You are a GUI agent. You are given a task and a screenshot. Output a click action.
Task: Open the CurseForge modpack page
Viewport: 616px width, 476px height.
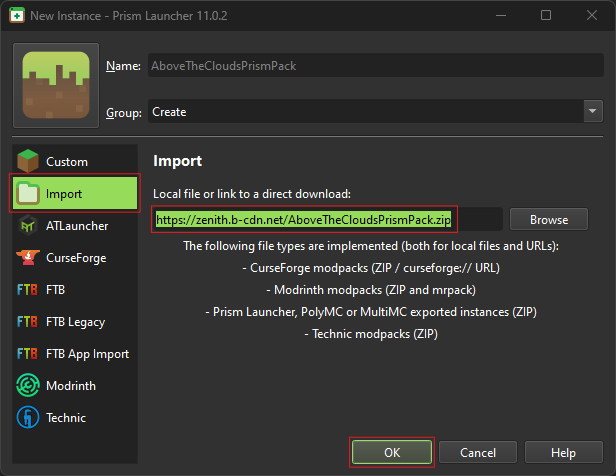pyautogui.click(x=75, y=258)
